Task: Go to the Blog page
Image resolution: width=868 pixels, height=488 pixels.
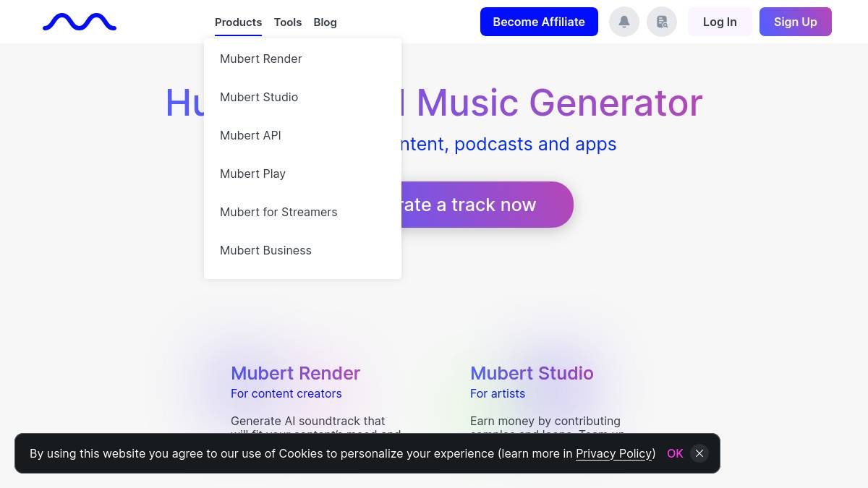Action: point(325,22)
